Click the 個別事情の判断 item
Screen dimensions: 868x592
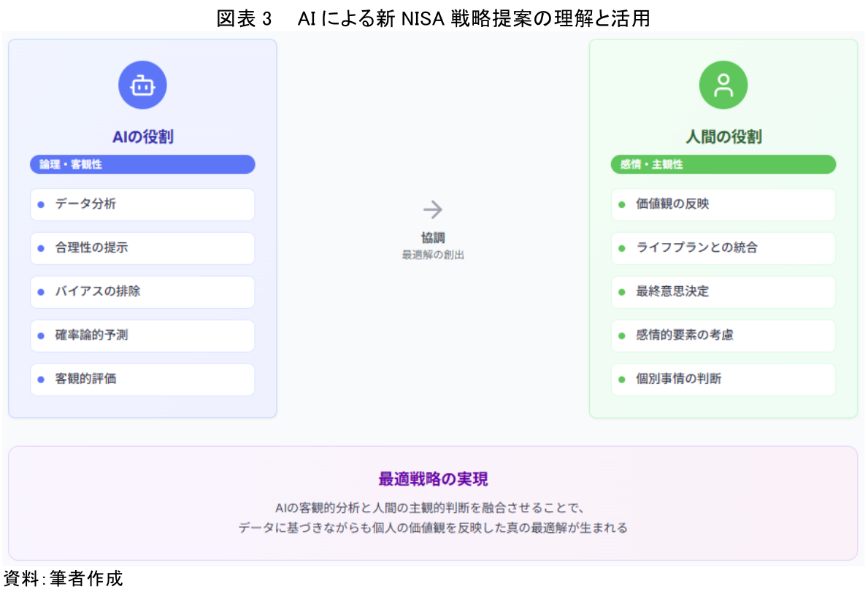723,380
